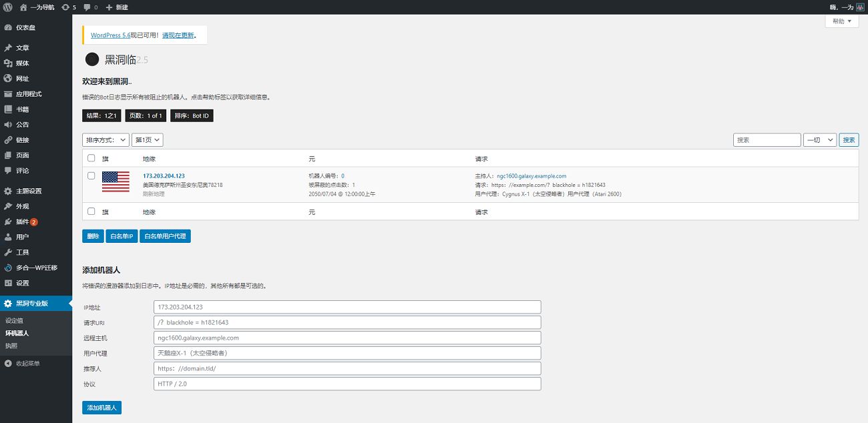
Task: Click the 媒体 media icon in sidebar
Action: 8,63
